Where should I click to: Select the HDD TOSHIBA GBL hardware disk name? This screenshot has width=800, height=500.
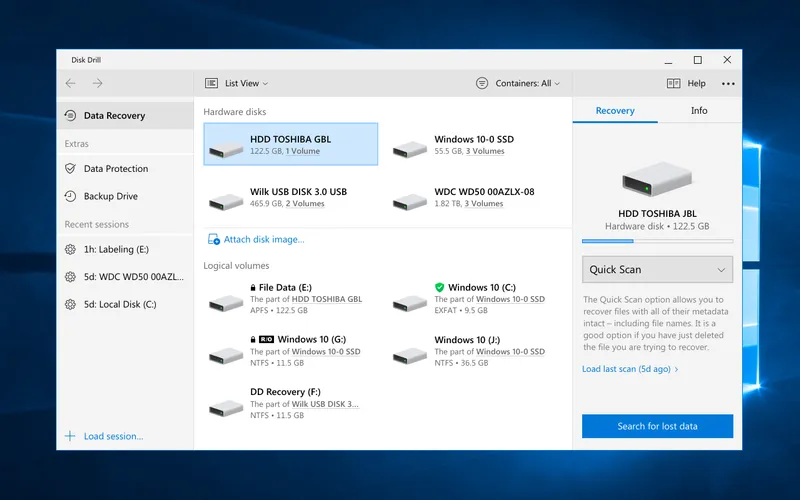(x=290, y=139)
